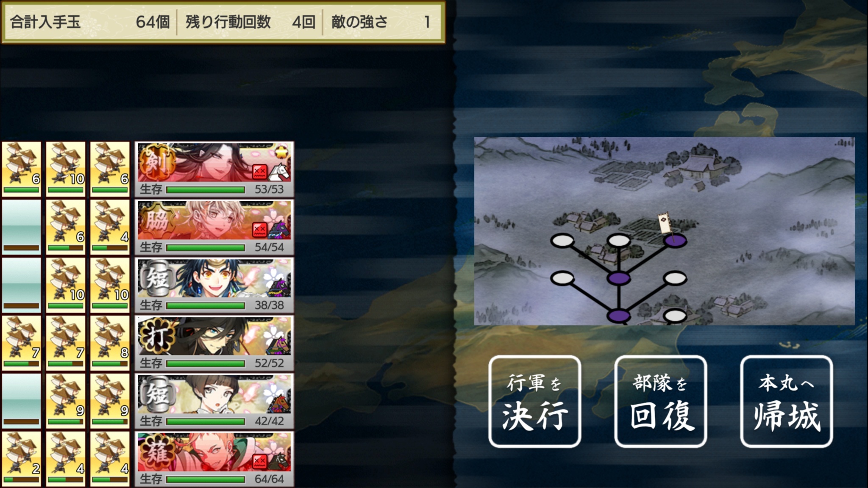Select the 剣 sword card with 53/53
The width and height of the screenshot is (868, 488).
[214, 169]
